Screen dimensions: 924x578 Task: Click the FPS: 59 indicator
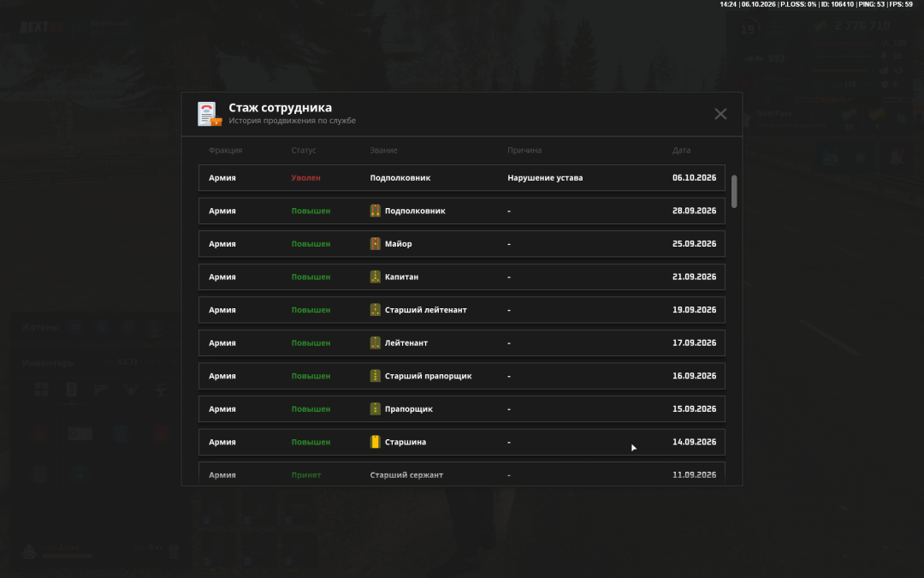(900, 4)
